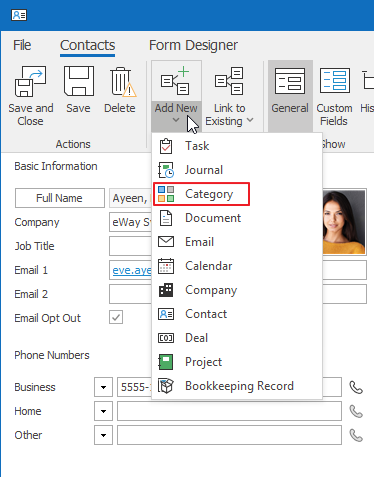Expand the Home phone type dropdown
The width and height of the screenshot is (374, 477).
tap(103, 411)
